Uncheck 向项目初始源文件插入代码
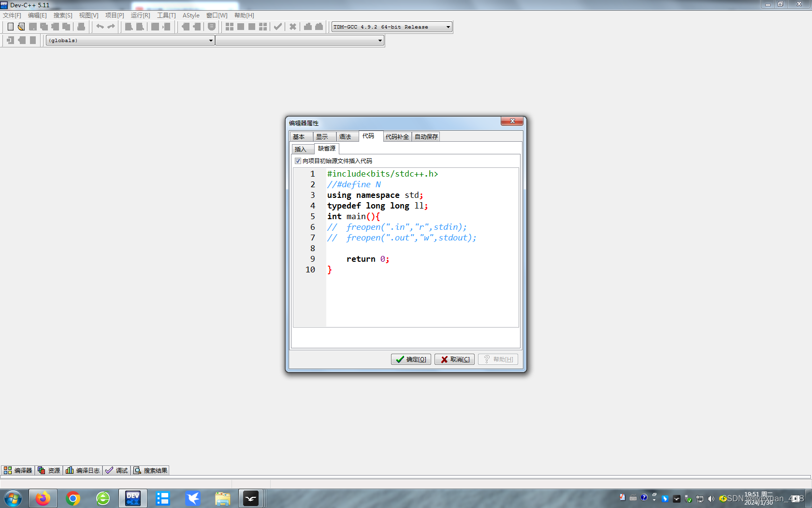812x508 pixels. tap(298, 161)
